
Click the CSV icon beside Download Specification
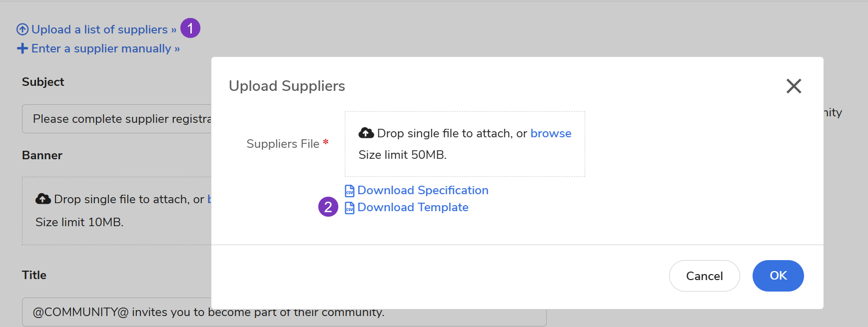click(350, 191)
